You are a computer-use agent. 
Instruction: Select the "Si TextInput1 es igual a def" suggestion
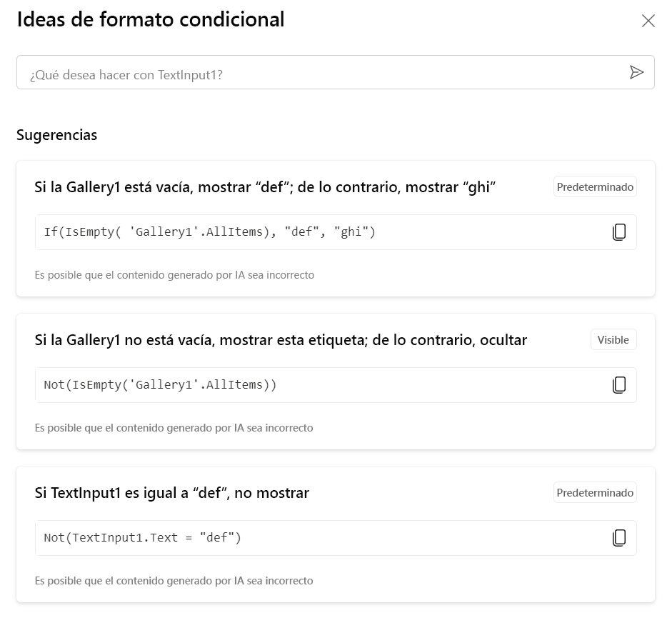(171, 493)
